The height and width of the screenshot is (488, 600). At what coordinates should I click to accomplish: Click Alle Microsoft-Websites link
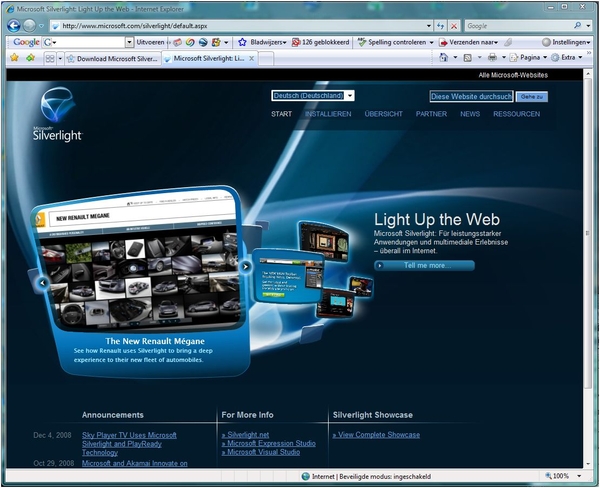513,75
